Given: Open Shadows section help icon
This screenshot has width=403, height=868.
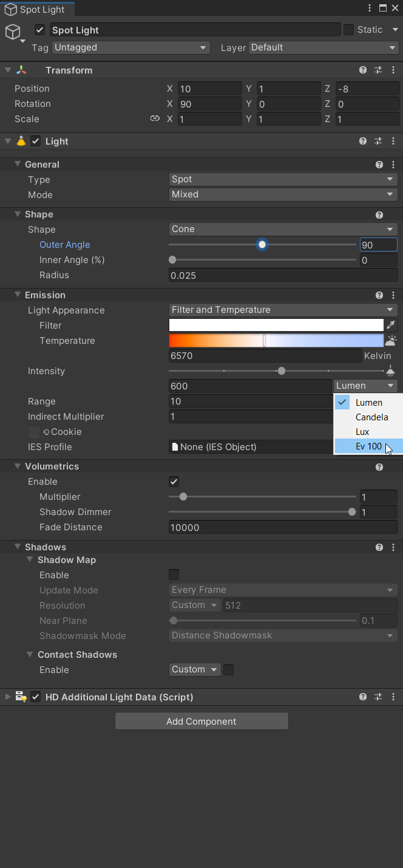Looking at the screenshot, I should tap(379, 547).
